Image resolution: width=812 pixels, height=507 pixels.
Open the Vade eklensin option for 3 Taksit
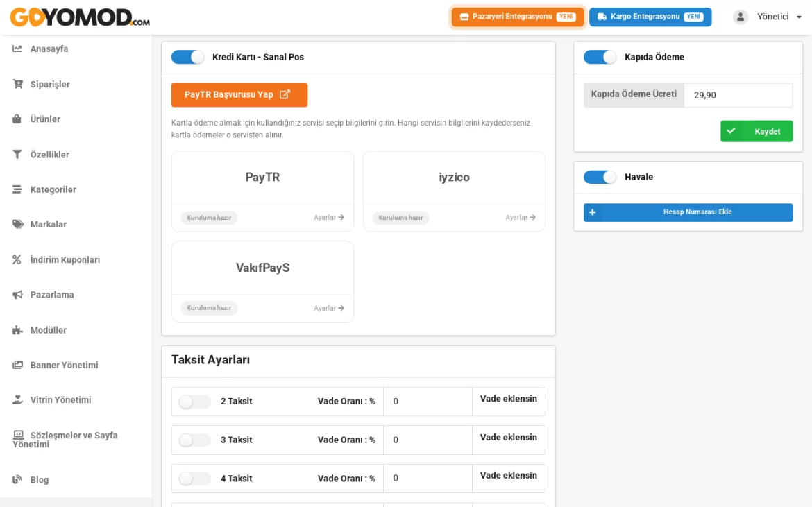[509, 440]
